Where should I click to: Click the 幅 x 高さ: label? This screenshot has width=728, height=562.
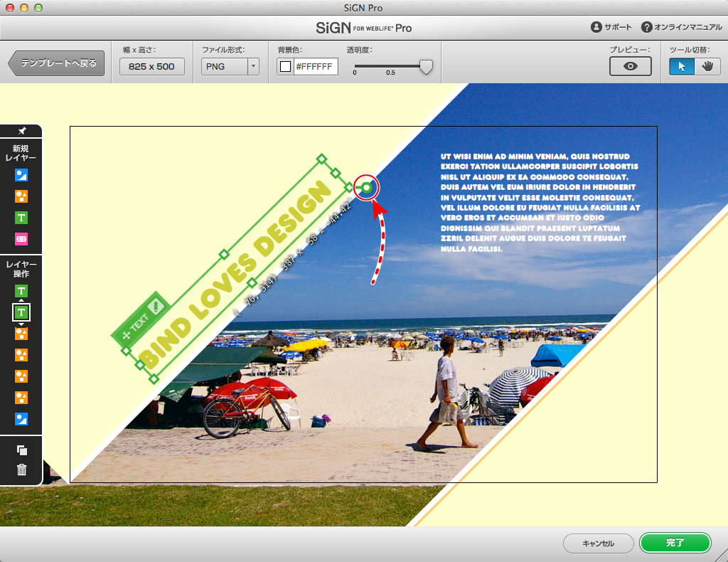coord(139,50)
